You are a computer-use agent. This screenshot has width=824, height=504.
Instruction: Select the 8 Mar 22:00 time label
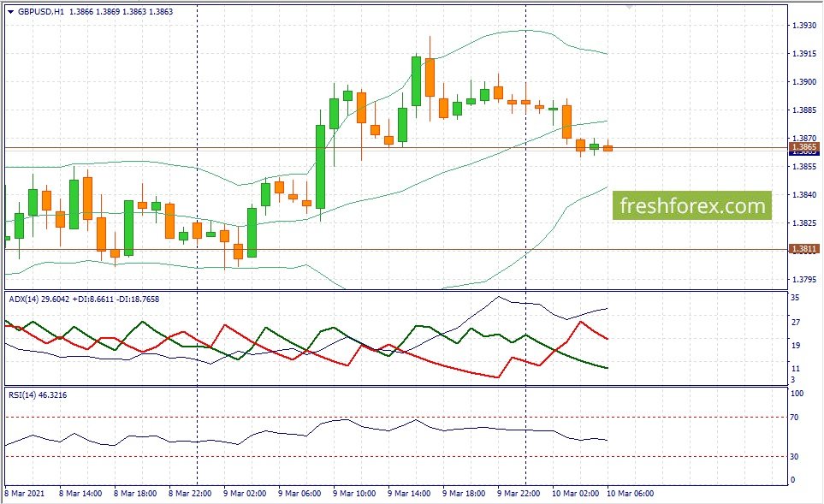190,494
